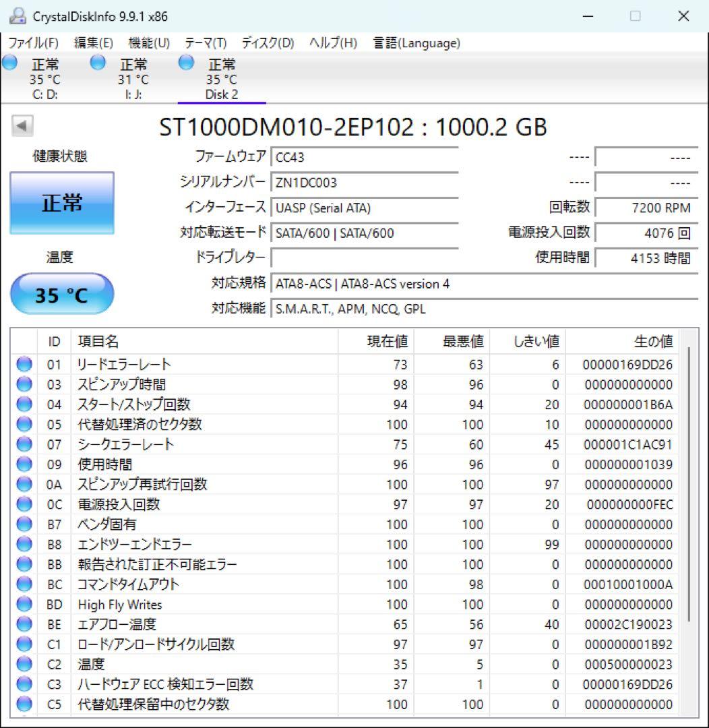Viewport: 709px width, 728px height.
Task: Click the Disk 2 status orb
Action: click(186, 62)
